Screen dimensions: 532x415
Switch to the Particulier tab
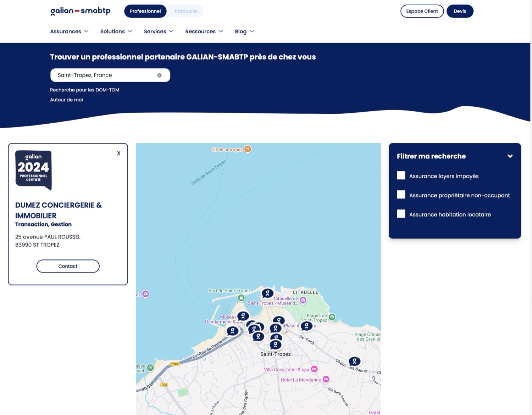click(x=186, y=11)
